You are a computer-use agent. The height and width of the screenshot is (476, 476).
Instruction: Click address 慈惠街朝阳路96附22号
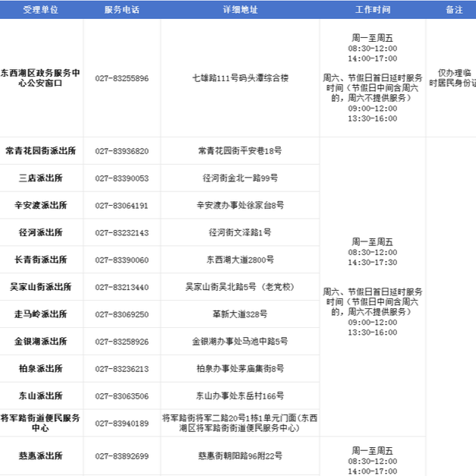click(240, 456)
